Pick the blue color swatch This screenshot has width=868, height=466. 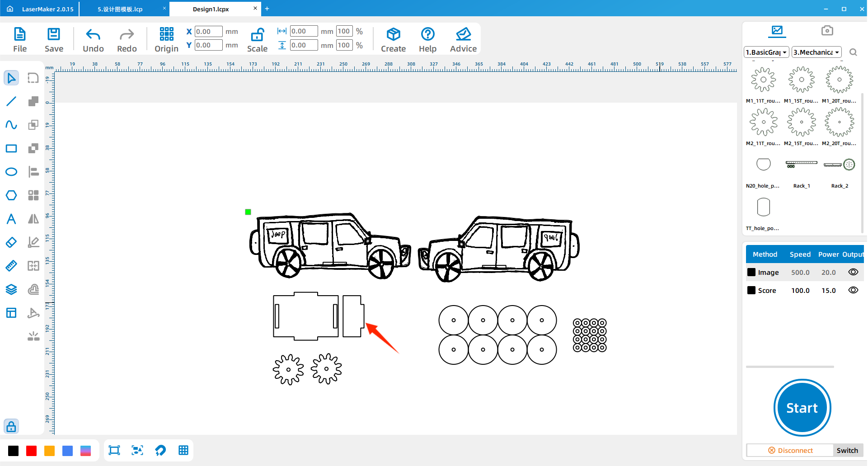pyautogui.click(x=68, y=451)
